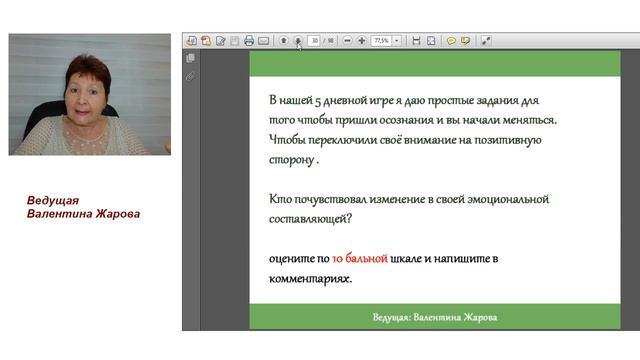Viewport: 640px width, 360px height.
Task: Print the document with the printer icon
Action: point(249,40)
